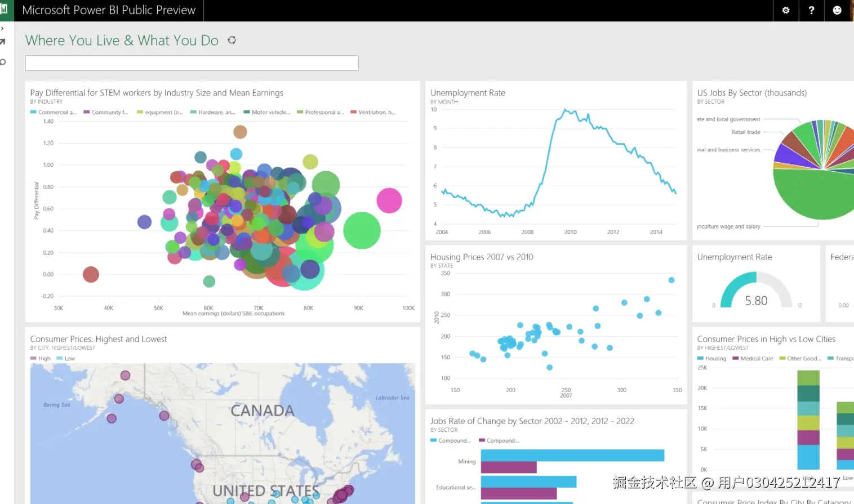
Task: Open the settings gear icon
Action: (x=786, y=10)
